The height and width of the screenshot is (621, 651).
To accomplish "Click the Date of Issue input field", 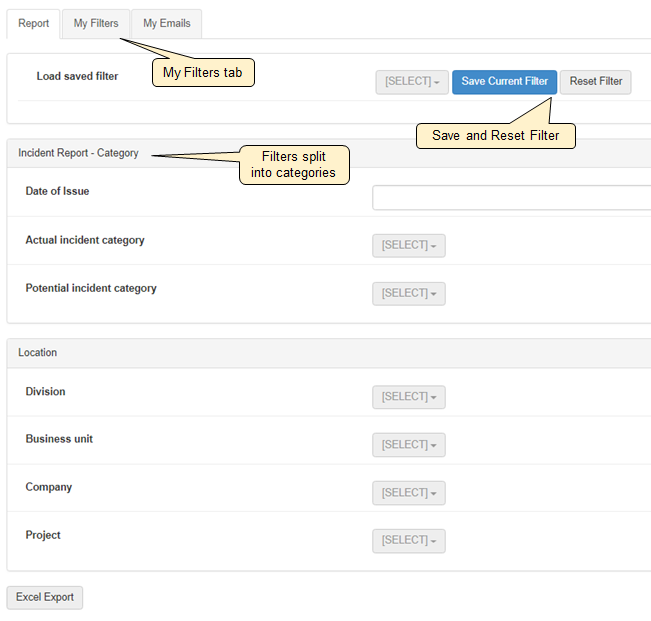I will (x=510, y=198).
